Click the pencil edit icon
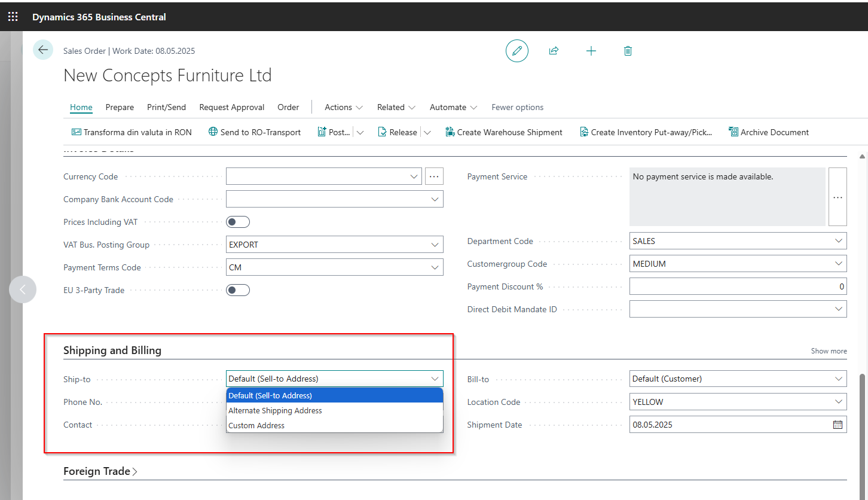The image size is (868, 500). coord(517,51)
